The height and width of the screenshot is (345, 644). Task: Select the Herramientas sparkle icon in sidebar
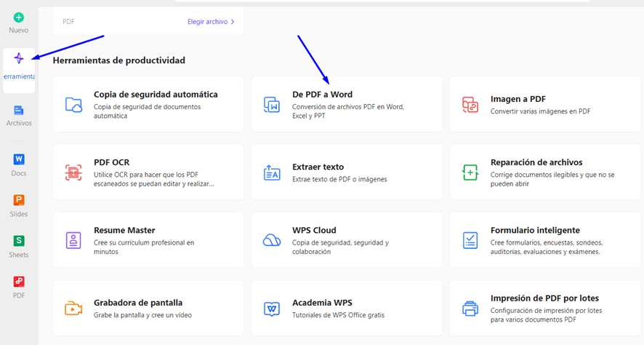(x=18, y=58)
